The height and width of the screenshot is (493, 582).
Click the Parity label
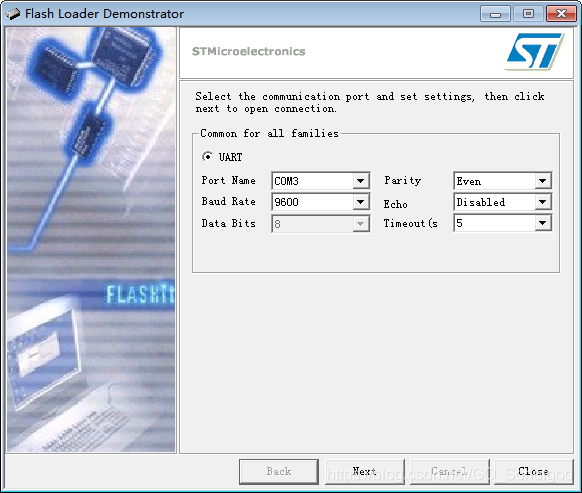coord(403,180)
